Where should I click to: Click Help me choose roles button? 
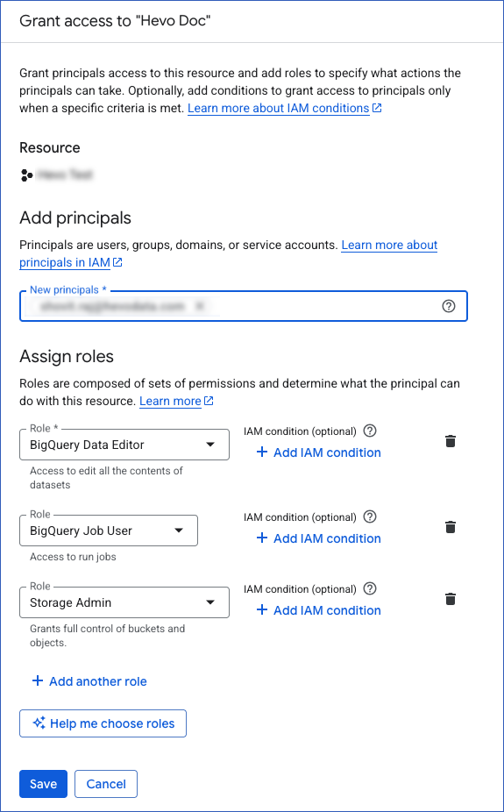pyautogui.click(x=103, y=723)
